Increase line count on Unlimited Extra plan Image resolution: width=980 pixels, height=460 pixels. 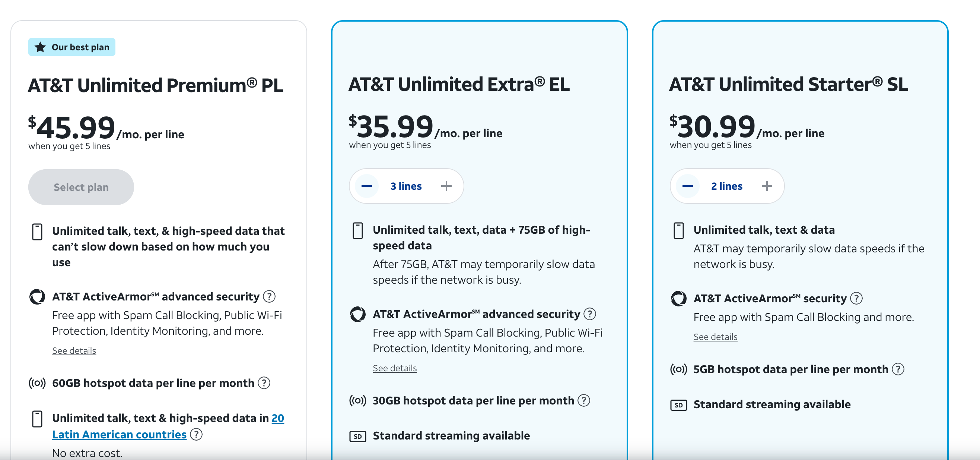pyautogui.click(x=446, y=186)
